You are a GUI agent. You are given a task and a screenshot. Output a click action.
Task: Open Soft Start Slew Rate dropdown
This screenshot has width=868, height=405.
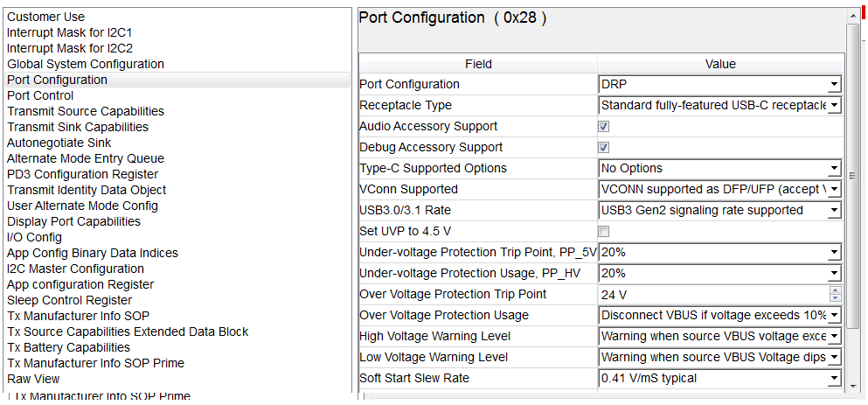coord(720,379)
